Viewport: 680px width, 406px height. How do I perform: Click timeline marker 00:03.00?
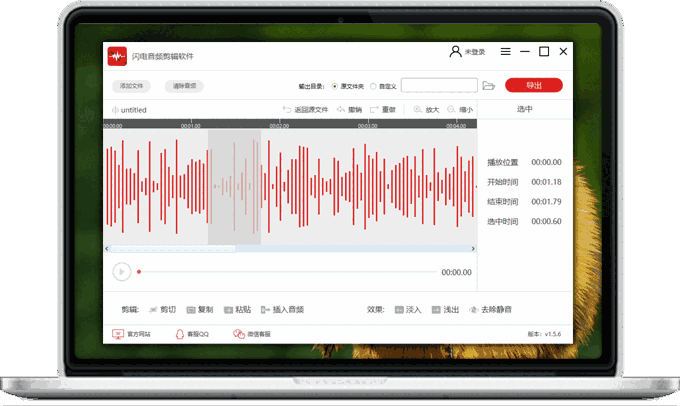[368, 126]
